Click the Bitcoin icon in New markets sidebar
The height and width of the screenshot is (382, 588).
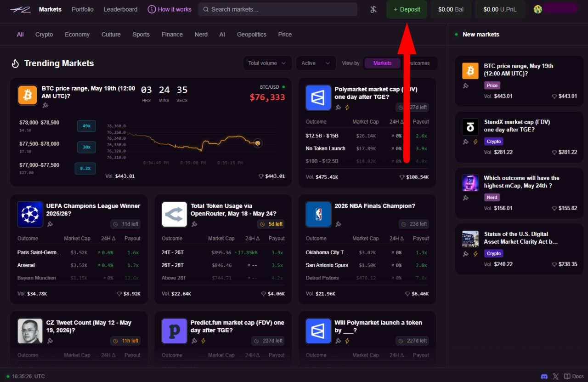(470, 71)
